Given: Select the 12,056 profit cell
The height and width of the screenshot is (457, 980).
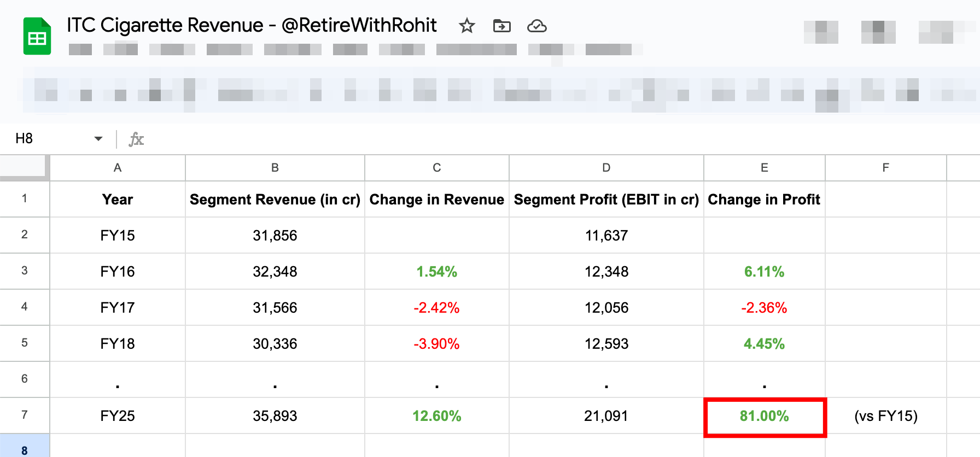Looking at the screenshot, I should coord(606,308).
